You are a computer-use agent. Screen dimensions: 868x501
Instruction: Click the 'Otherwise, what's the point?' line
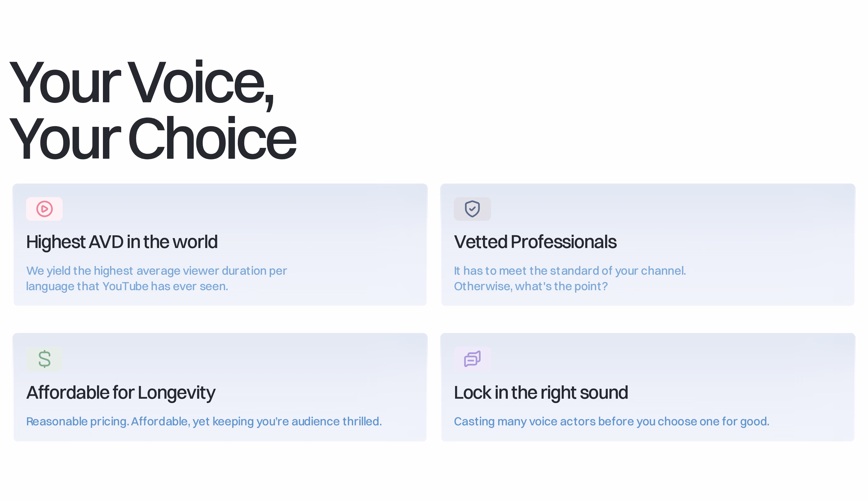530,286
